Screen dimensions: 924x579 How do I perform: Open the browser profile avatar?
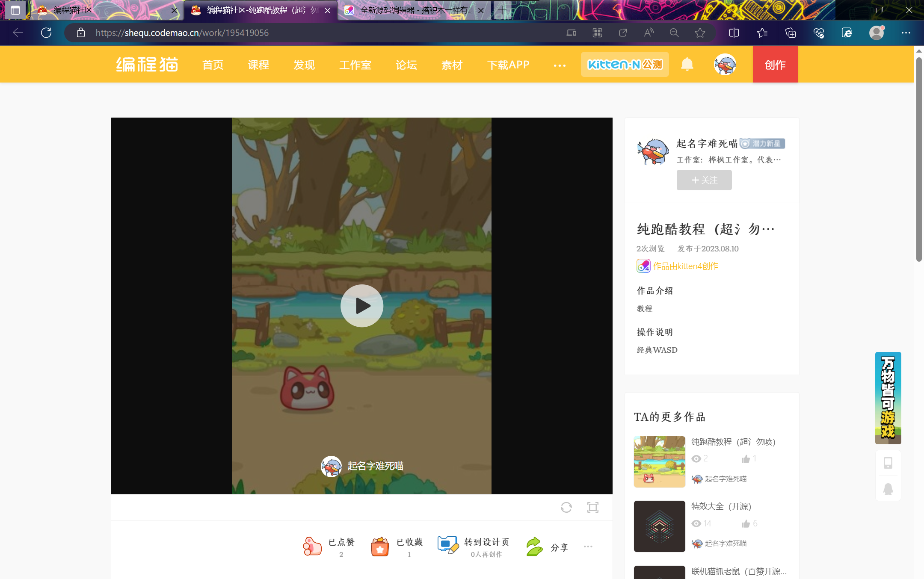coord(877,32)
